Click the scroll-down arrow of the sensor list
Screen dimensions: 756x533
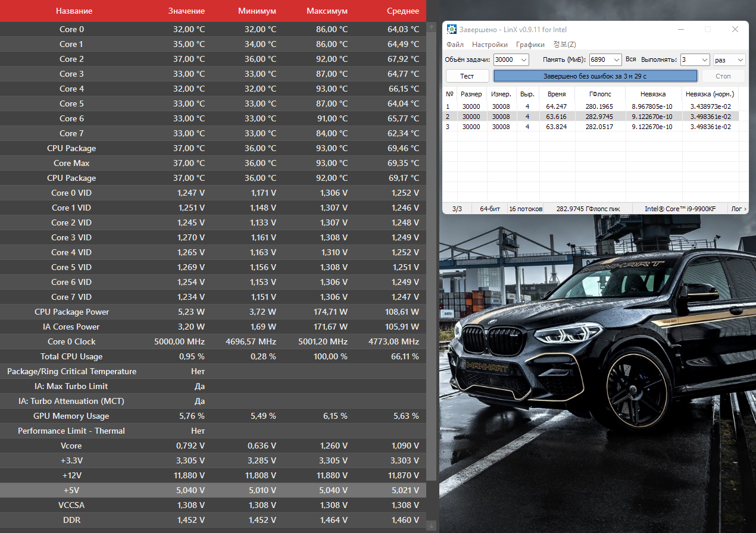[432, 525]
